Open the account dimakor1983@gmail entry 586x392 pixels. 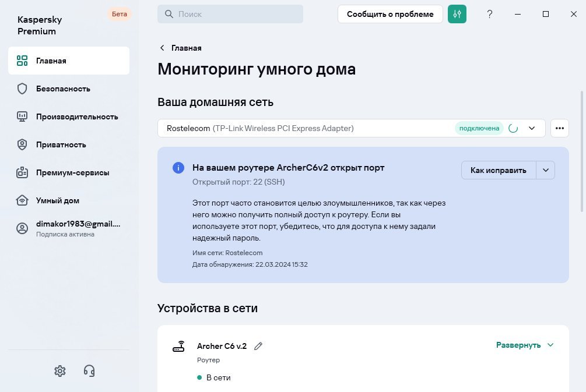69,228
